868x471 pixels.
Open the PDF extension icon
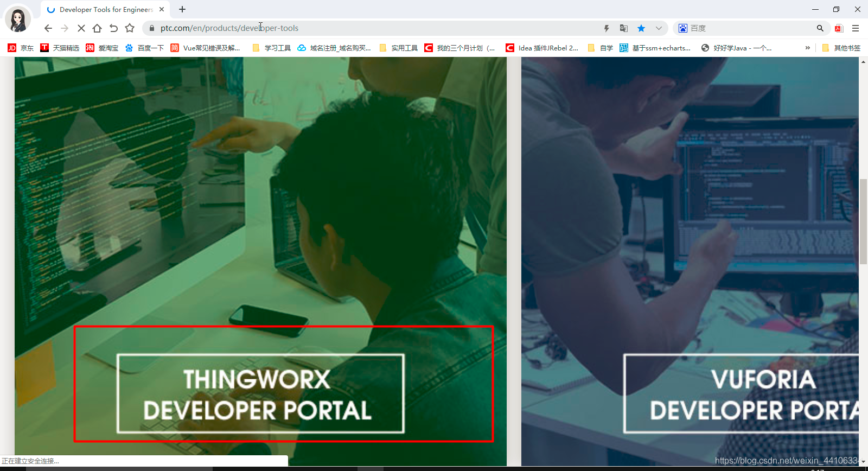point(839,28)
